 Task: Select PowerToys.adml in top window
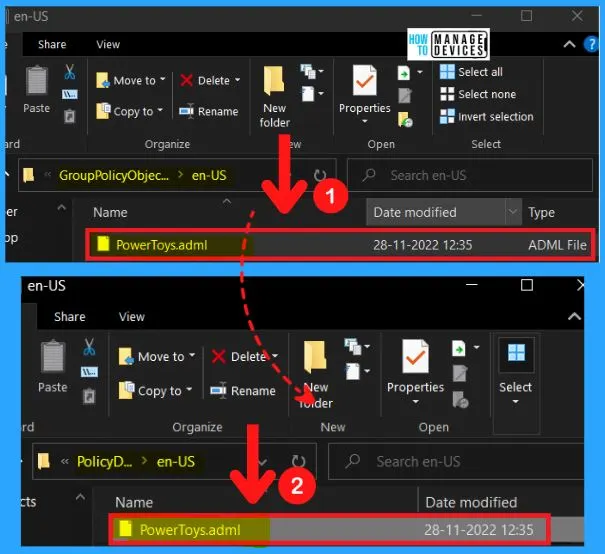[340, 245]
